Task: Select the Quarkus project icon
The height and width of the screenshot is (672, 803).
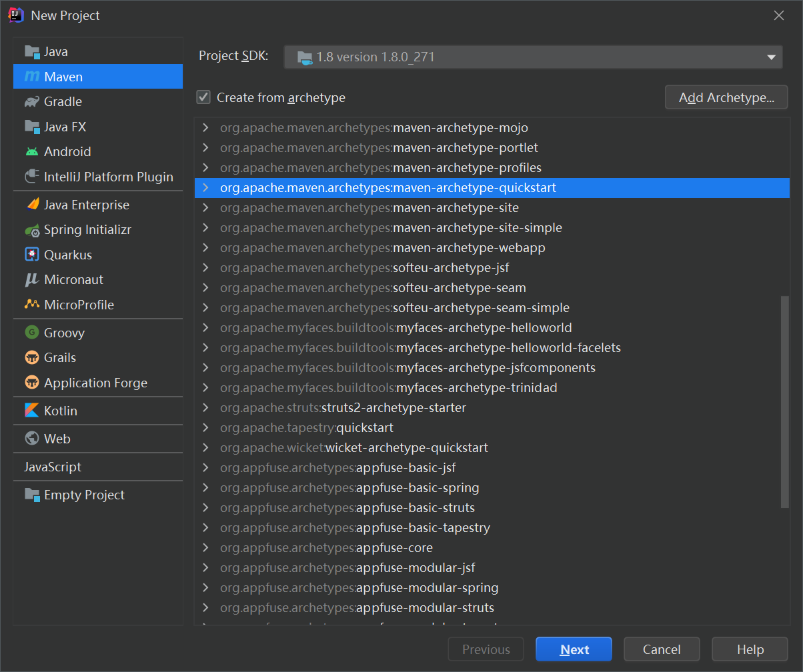Action: coord(31,255)
